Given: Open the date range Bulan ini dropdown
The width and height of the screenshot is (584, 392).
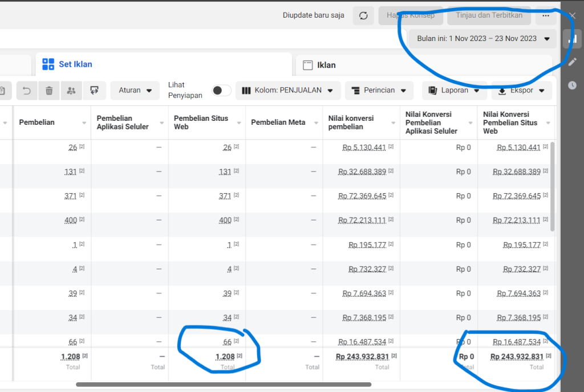Looking at the screenshot, I should pos(482,39).
